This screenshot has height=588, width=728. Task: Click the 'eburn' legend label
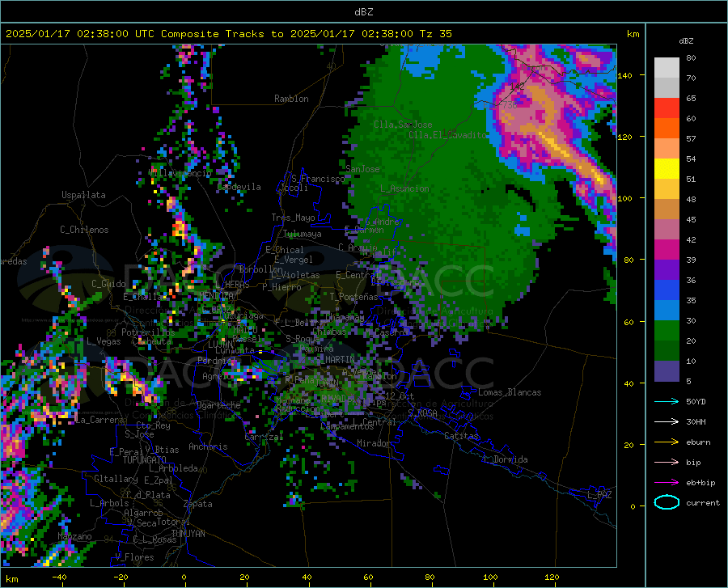698,442
